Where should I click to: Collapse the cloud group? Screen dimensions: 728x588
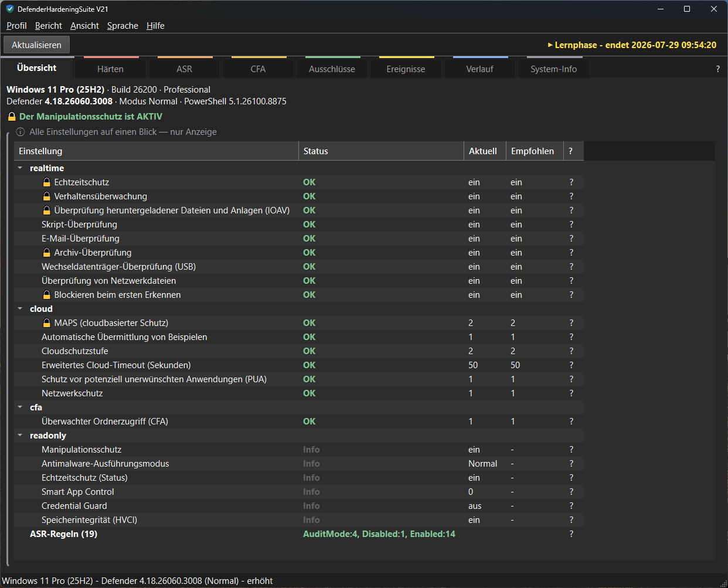[x=20, y=309]
